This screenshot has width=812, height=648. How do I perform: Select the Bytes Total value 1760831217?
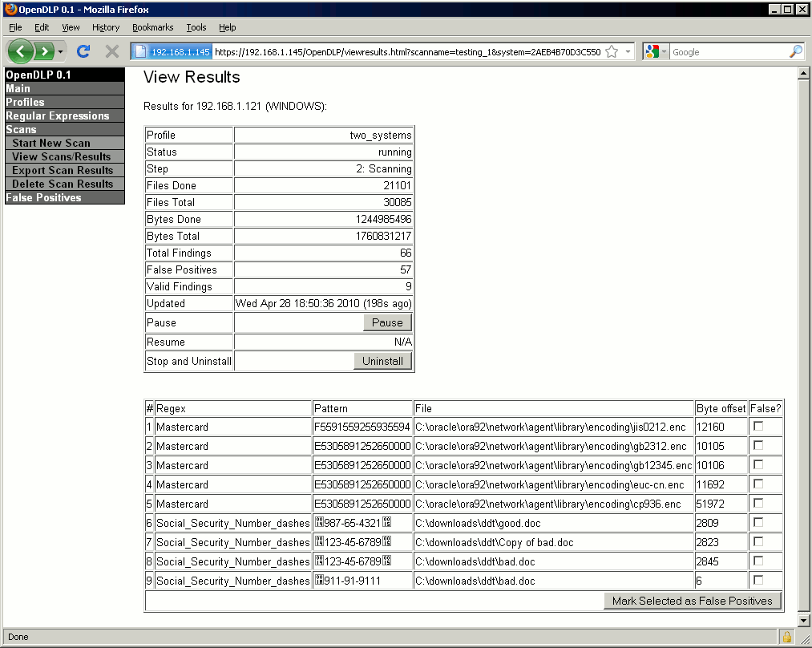(x=383, y=236)
